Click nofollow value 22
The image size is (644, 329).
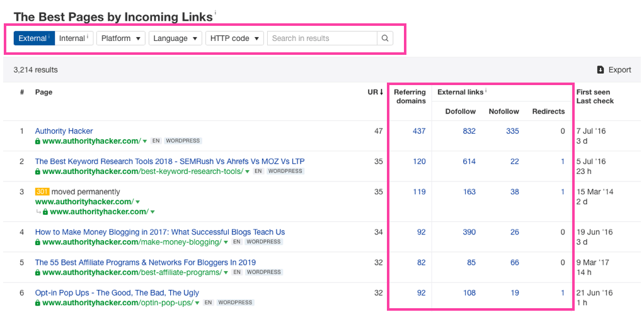click(515, 161)
